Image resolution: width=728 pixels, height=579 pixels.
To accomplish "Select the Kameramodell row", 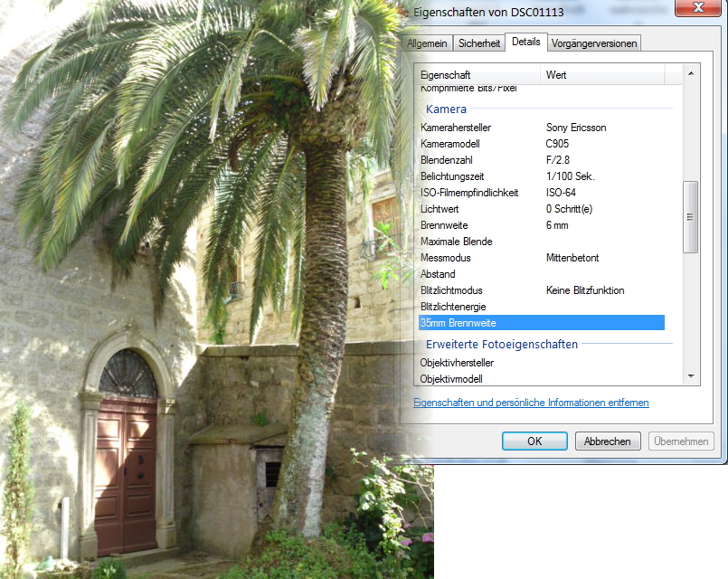I will 542,144.
